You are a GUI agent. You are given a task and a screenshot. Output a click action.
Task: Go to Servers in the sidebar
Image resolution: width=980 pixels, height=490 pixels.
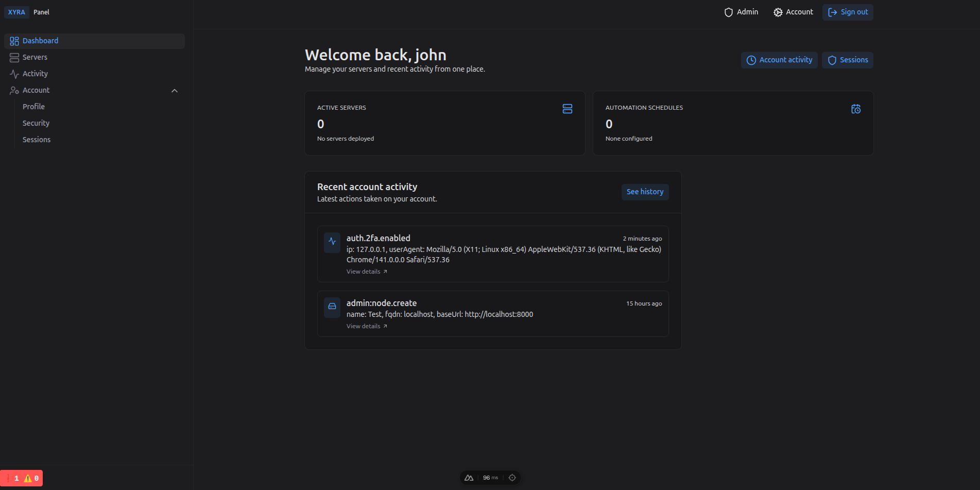tap(35, 57)
